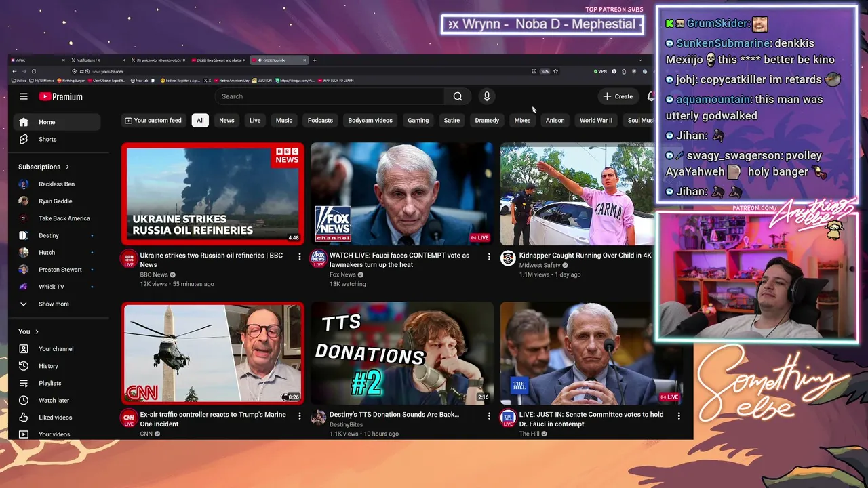The image size is (868, 488).
Task: Open options menu for Destiny's TTS Donation video
Action: (489, 415)
